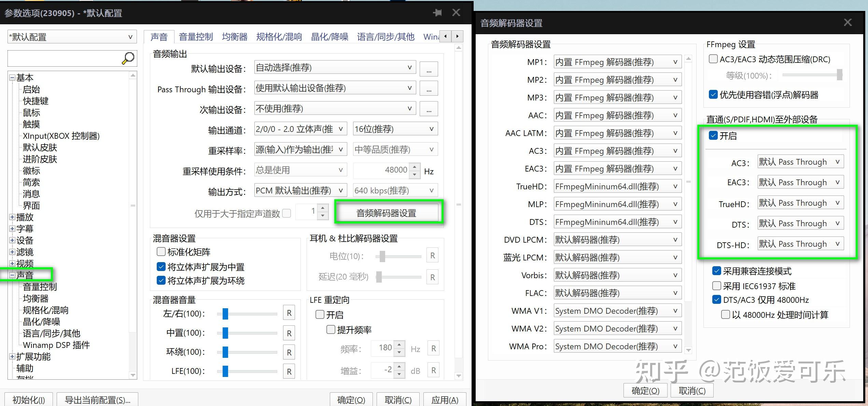Expand the 播放 section in the settings tree
Image resolution: width=868 pixels, height=406 pixels.
pos(12,217)
